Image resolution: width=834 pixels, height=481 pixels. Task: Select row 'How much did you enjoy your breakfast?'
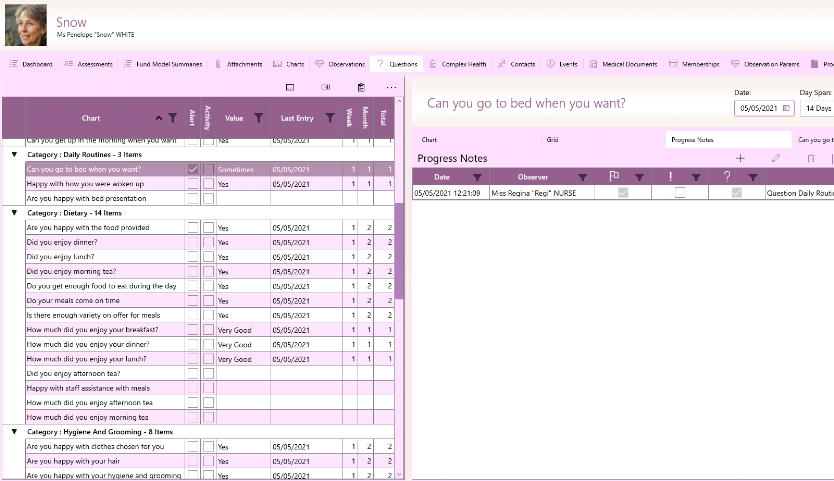(210, 330)
